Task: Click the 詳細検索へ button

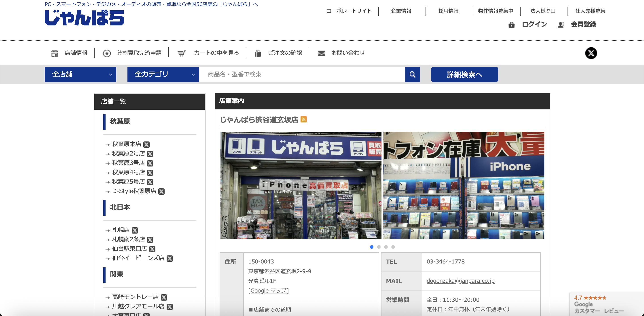Action: pyautogui.click(x=464, y=74)
